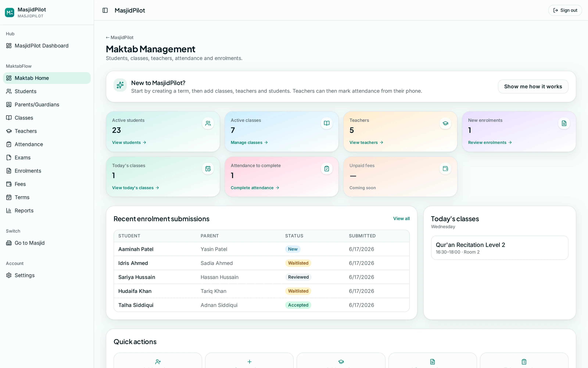The height and width of the screenshot is (368, 588).
Task: Click the clipboard list quick action icon
Action: tap(524, 362)
